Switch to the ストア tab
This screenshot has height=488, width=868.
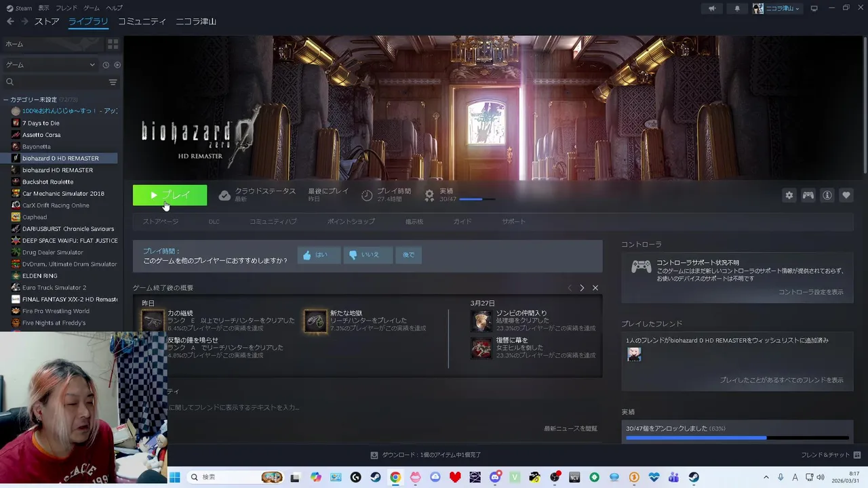pos(47,22)
